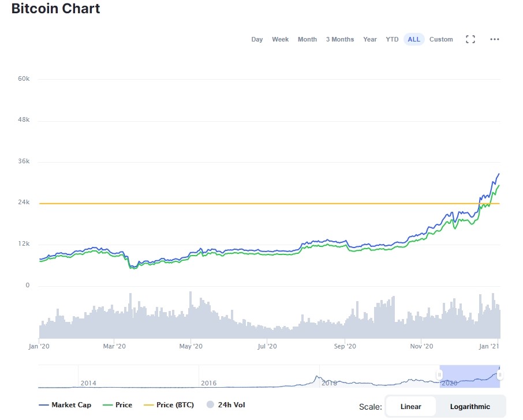Screen dimensions: 523x420
Task: Click the 2014 marker in navigator timeline
Action: pyautogui.click(x=88, y=383)
